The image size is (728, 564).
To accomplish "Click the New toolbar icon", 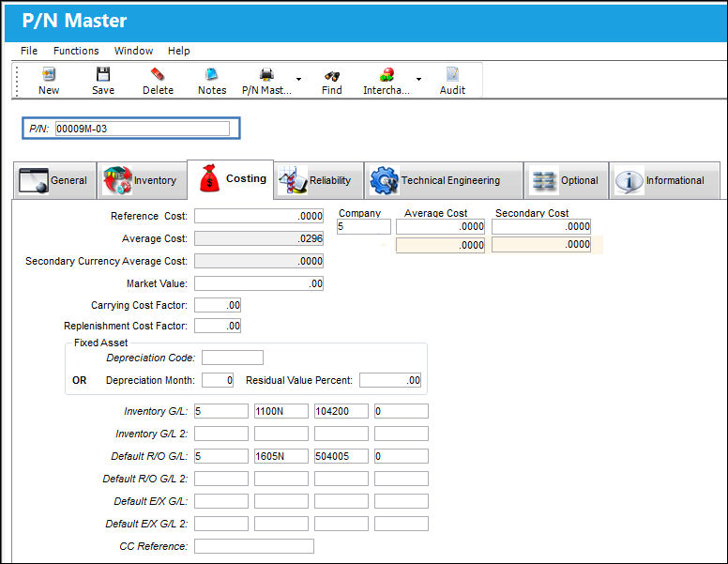I will pyautogui.click(x=48, y=74).
